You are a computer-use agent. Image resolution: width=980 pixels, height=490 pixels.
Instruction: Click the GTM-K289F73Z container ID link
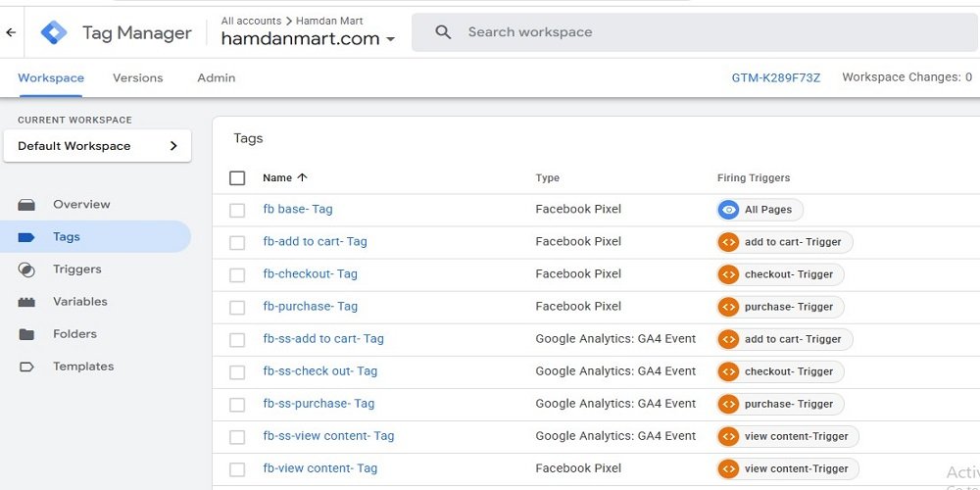[775, 78]
